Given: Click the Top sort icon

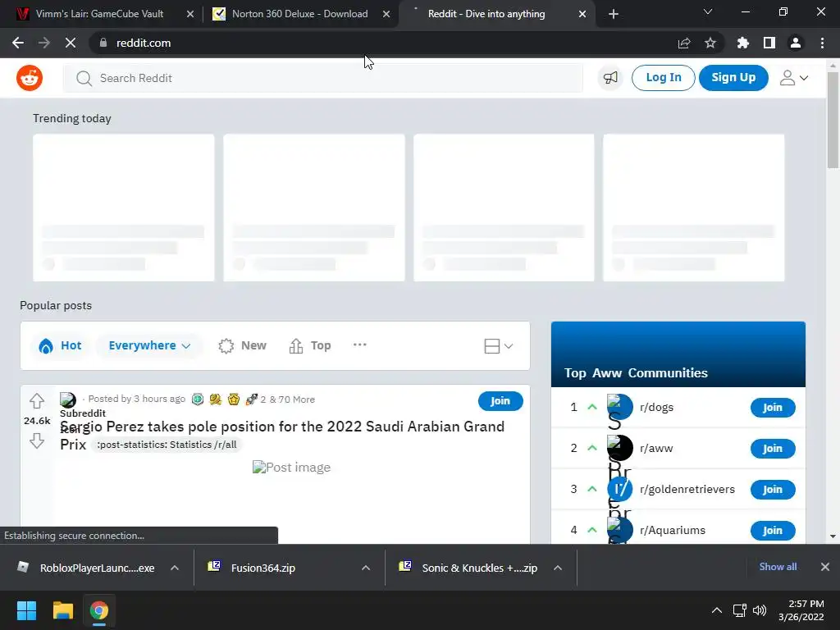Looking at the screenshot, I should 295,346.
